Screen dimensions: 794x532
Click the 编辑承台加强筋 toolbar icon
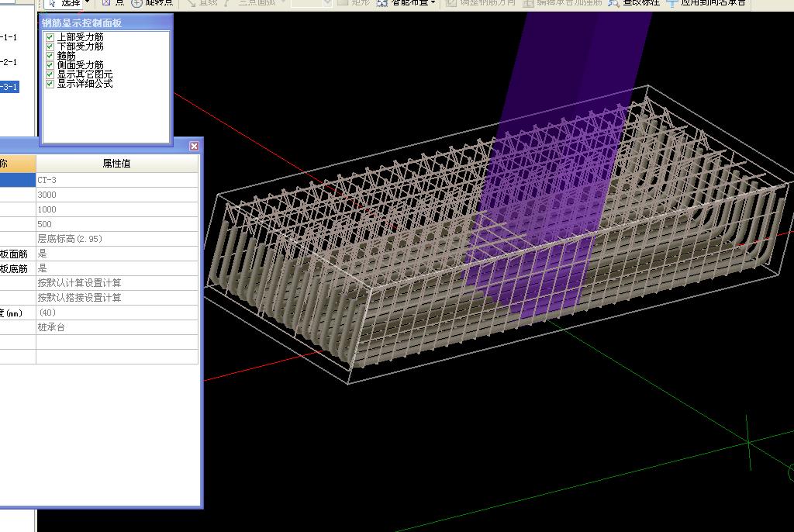pos(528,3)
